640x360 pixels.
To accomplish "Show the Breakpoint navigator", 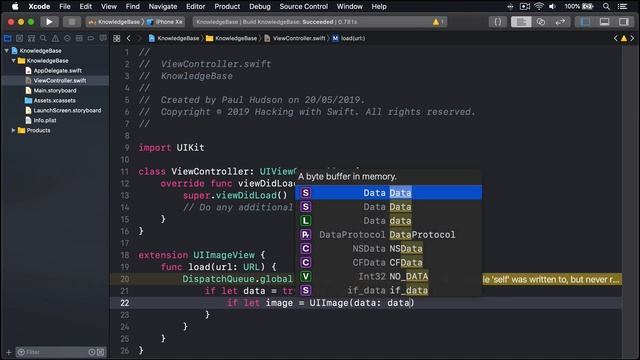I will coord(91,38).
